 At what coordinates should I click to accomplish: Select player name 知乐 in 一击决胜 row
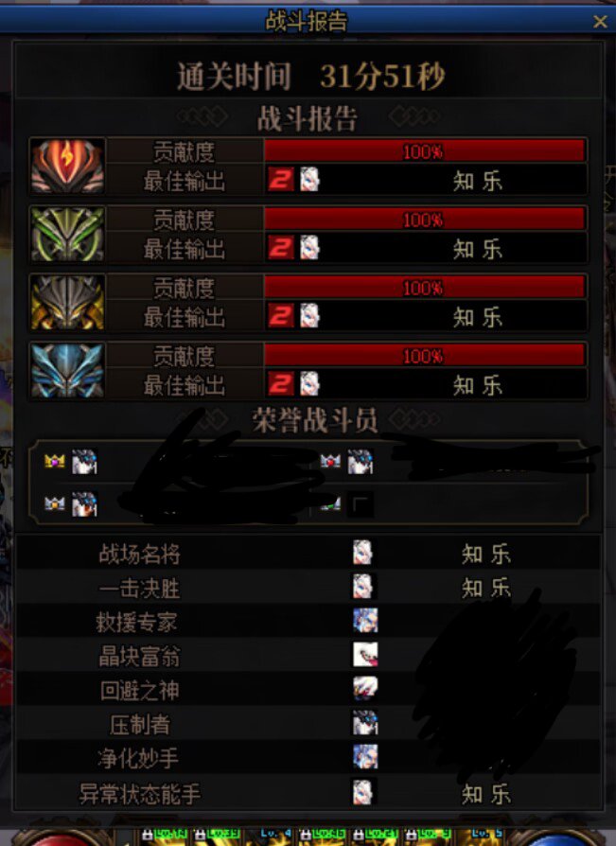486,588
